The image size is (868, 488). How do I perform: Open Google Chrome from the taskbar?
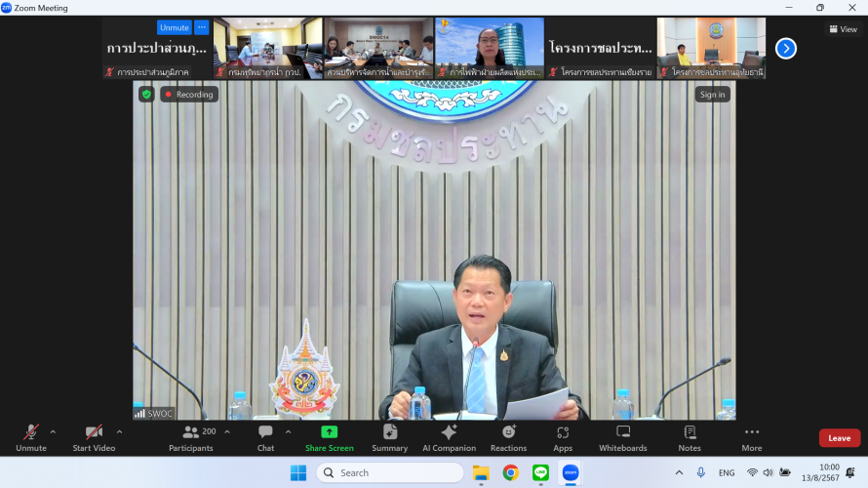point(510,472)
